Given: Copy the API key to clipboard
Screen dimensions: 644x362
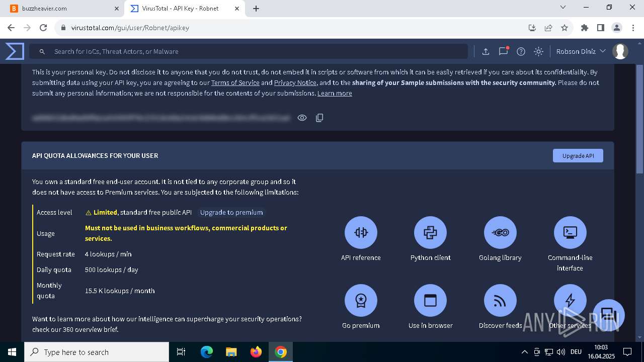Looking at the screenshot, I should point(319,118).
